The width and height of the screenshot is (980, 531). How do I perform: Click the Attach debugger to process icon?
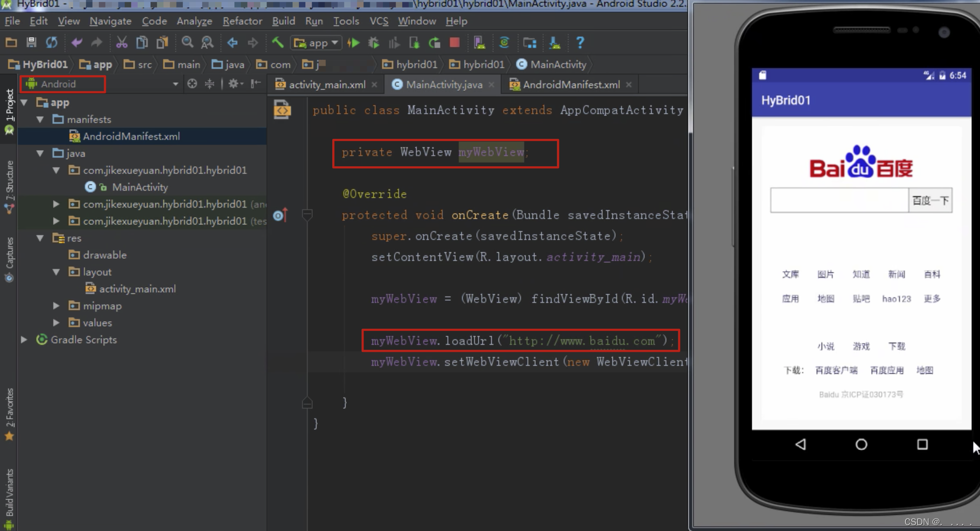click(x=414, y=43)
